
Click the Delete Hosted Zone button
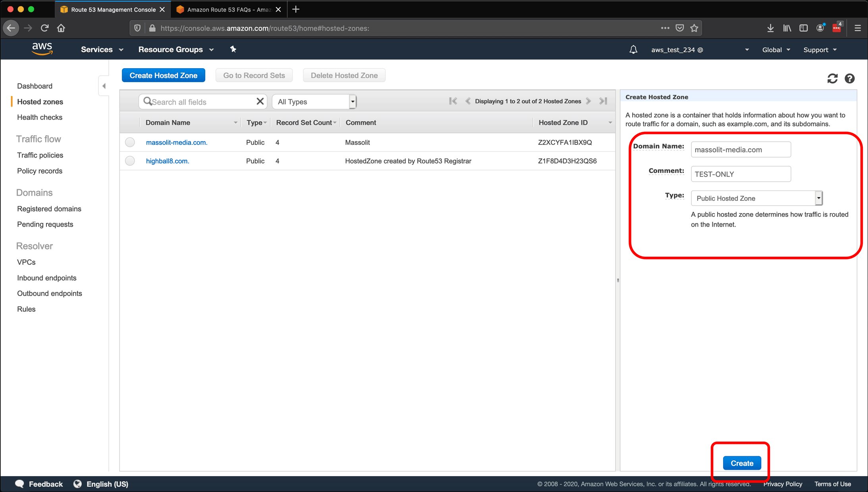(x=344, y=75)
